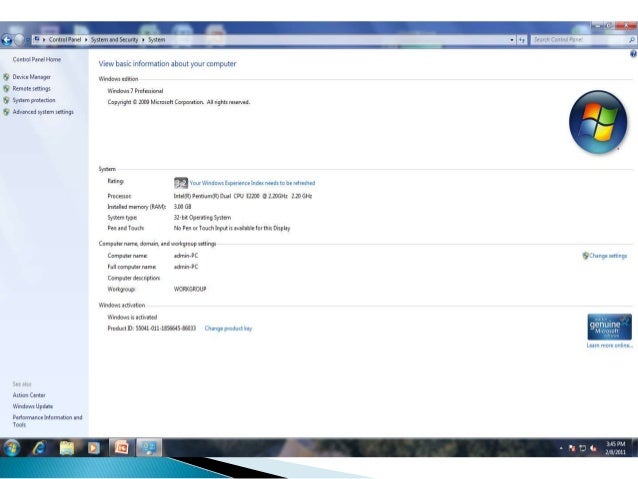This screenshot has height=479, width=638.
Task: Click the Control Panel breadcrumb
Action: coord(65,39)
